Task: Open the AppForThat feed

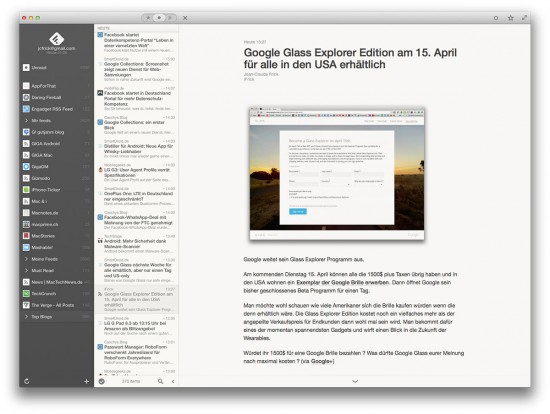Action: 56,86
